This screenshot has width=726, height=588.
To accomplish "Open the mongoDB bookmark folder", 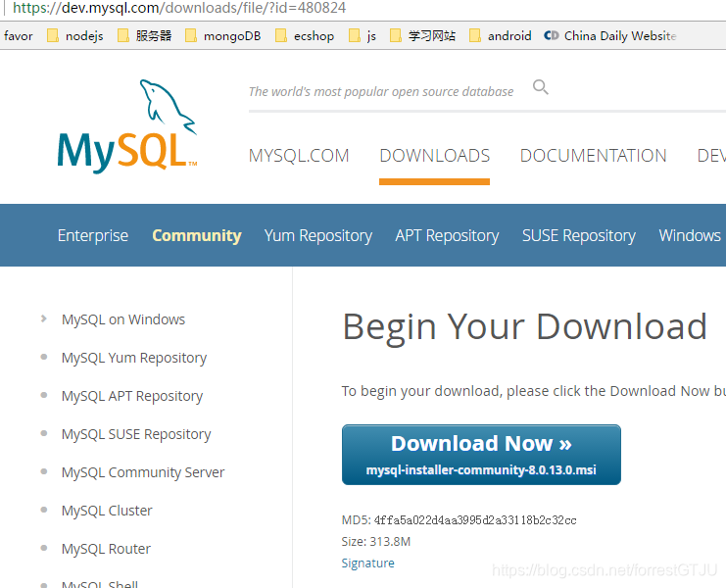I will 222,35.
